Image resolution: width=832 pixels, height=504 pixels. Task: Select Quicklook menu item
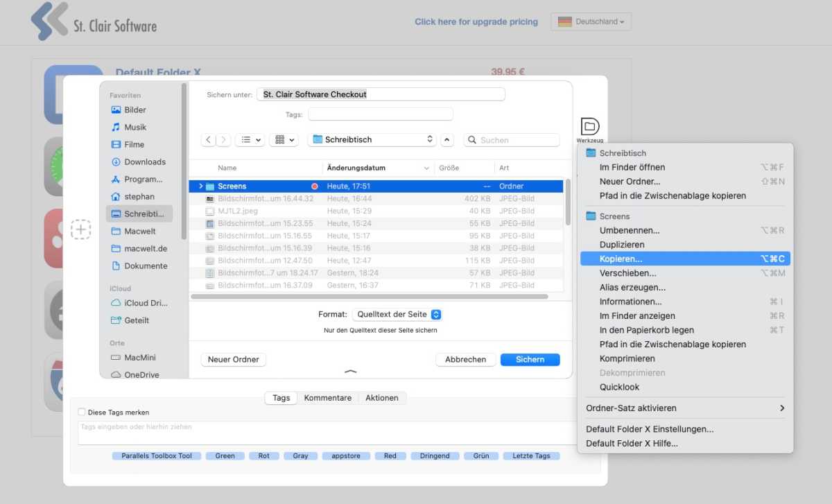(x=685, y=387)
